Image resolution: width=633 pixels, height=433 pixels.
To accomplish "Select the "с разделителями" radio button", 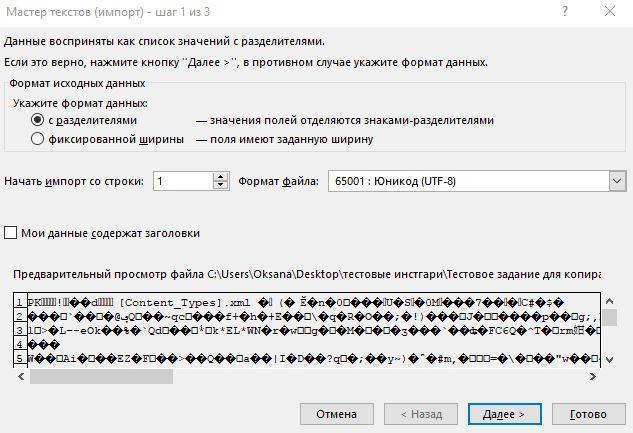I will pos(38,120).
